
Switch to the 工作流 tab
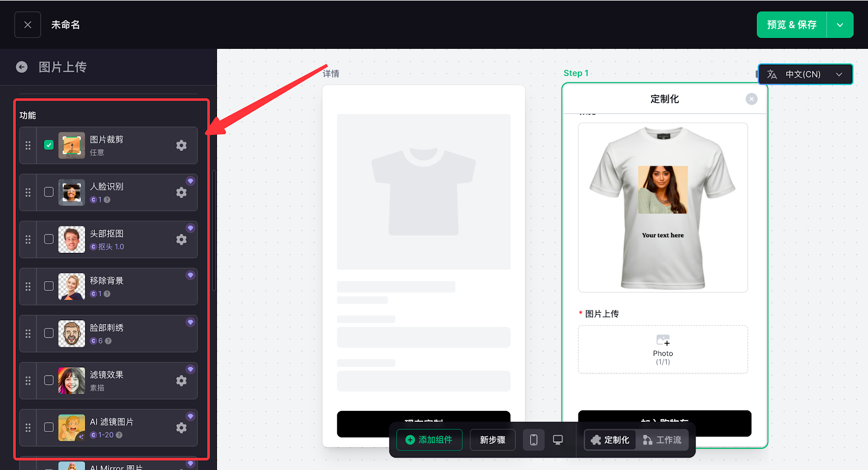[662, 440]
